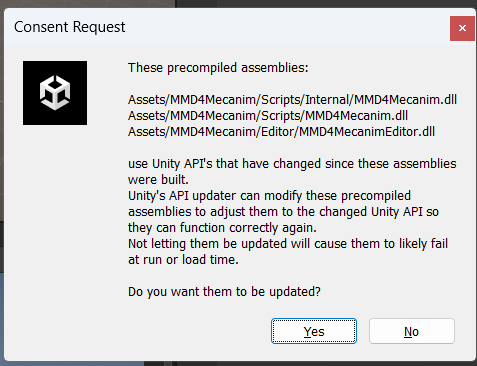
Task: Select the Internal/MMD4Mecanim.dll path line
Action: pyautogui.click(x=292, y=100)
